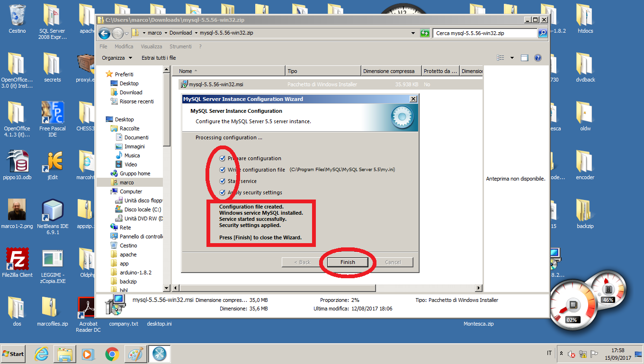Open the Strumenti menu

(180, 46)
